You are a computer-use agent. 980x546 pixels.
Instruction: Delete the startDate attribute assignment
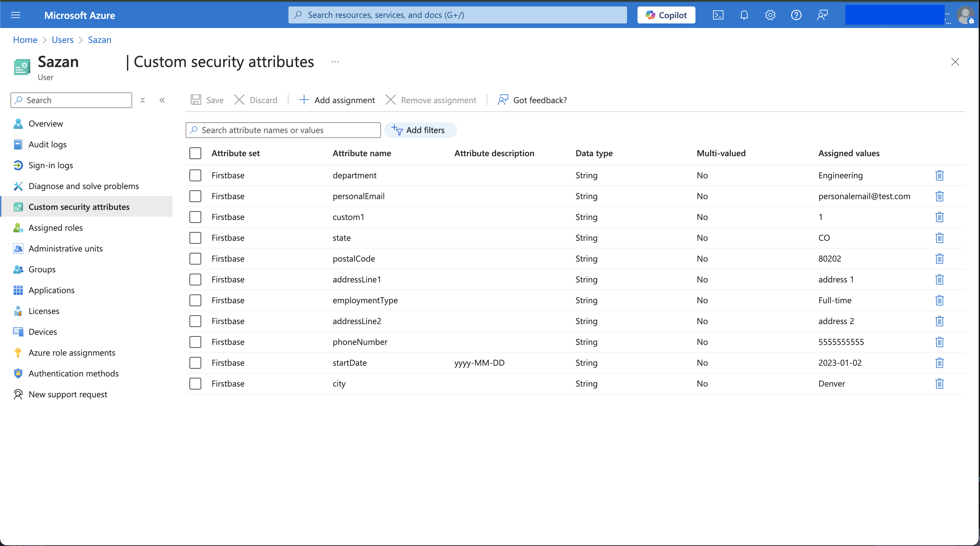click(939, 363)
